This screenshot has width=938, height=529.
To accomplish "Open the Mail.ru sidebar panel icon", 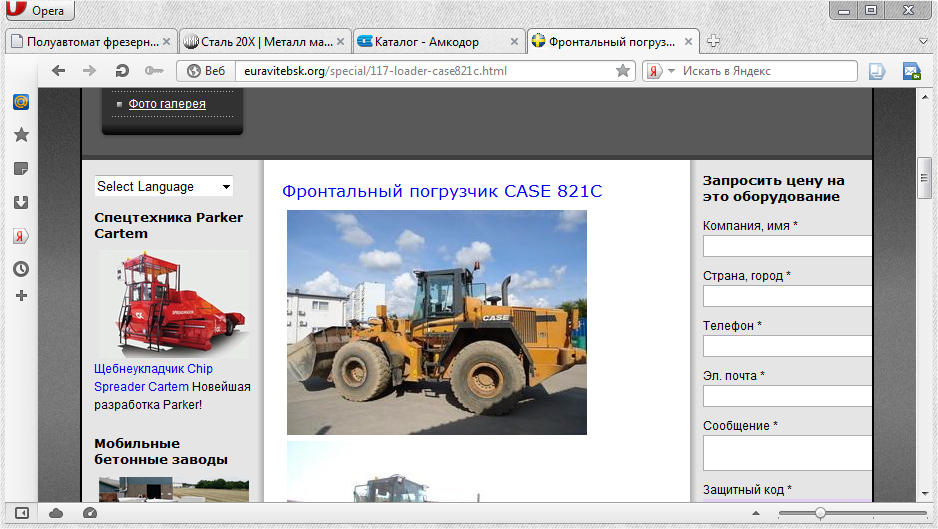I will pyautogui.click(x=21, y=102).
